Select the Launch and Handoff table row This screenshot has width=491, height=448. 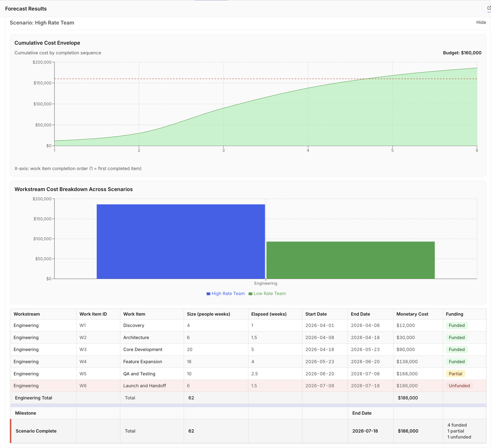[144, 385]
